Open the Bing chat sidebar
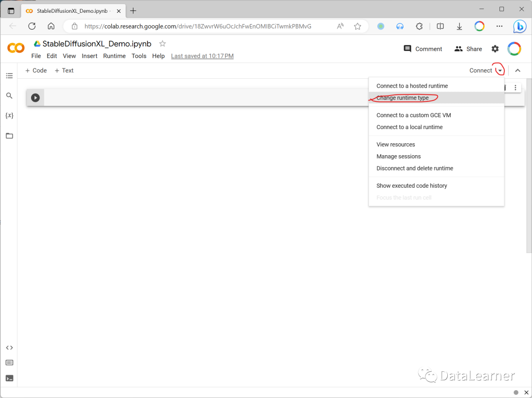 pos(520,26)
